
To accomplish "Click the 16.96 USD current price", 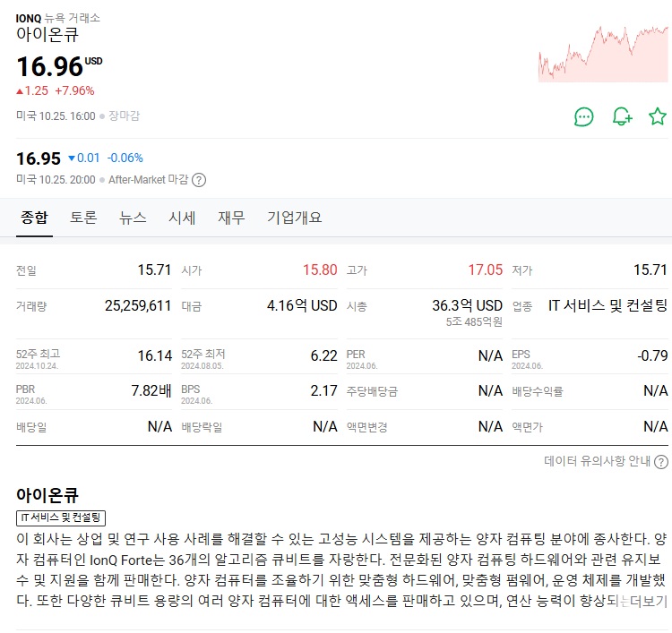I will (x=59, y=67).
